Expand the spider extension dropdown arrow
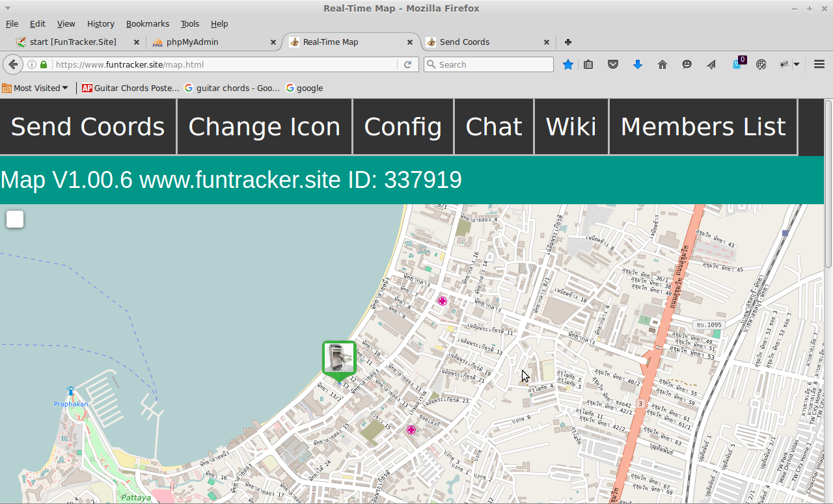This screenshot has height=504, width=833. pos(796,64)
